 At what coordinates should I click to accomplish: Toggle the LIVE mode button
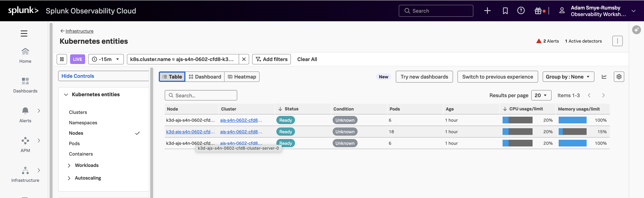(x=78, y=59)
